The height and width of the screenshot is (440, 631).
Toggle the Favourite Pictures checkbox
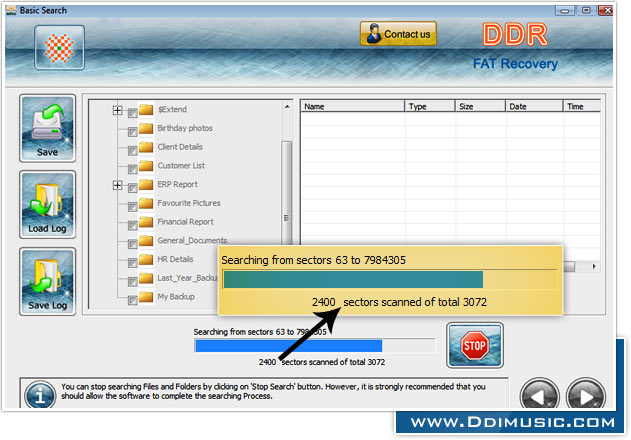tap(132, 207)
